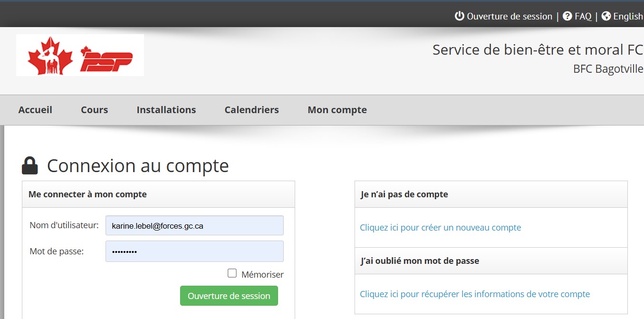Navigate to Mon compte
Screen dimensions: 644x319
click(x=337, y=110)
